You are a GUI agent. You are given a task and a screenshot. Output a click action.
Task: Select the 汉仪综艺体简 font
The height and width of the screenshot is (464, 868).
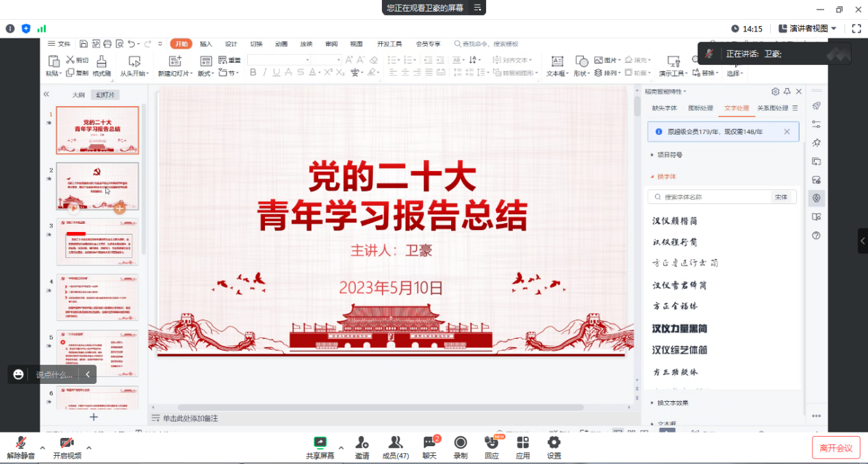click(680, 350)
